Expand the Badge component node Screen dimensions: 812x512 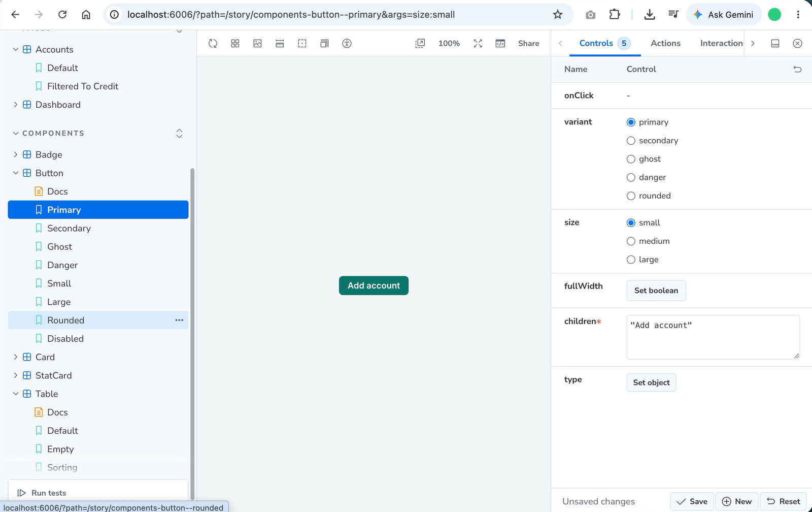point(15,154)
